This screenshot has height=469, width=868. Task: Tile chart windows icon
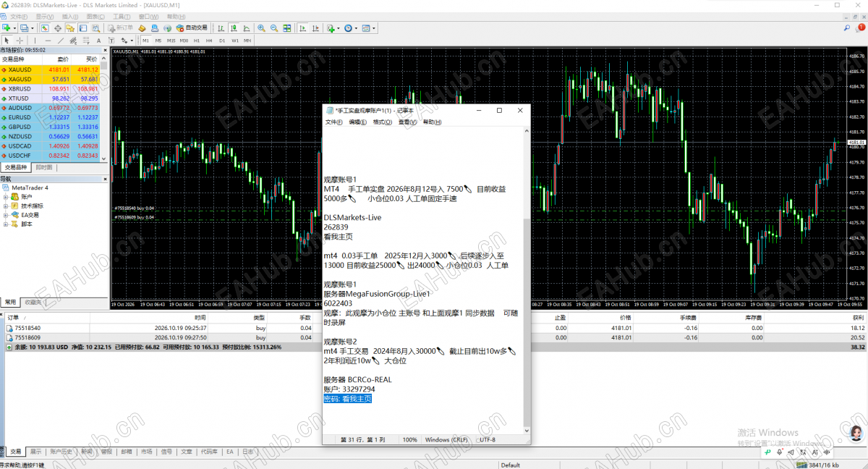point(287,28)
